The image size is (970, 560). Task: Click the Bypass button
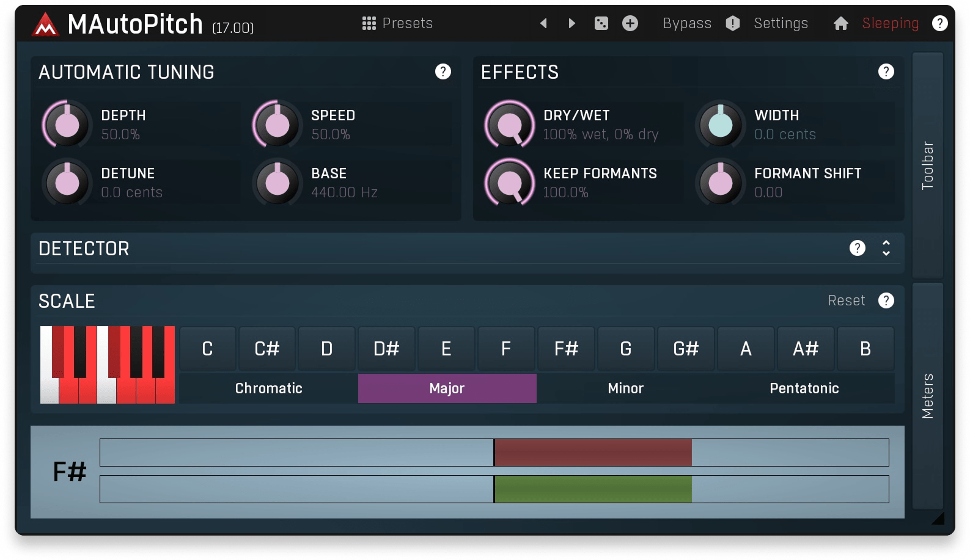687,23
